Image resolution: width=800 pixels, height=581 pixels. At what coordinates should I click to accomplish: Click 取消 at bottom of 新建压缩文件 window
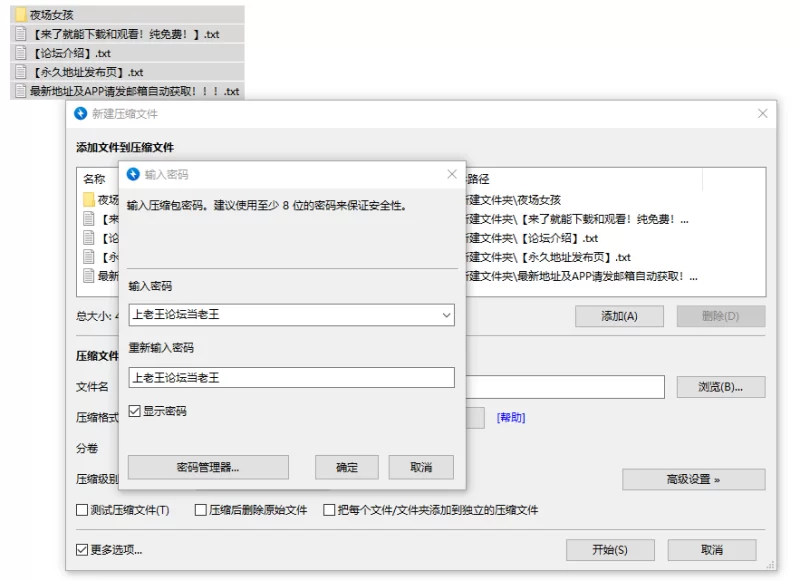coord(712,550)
